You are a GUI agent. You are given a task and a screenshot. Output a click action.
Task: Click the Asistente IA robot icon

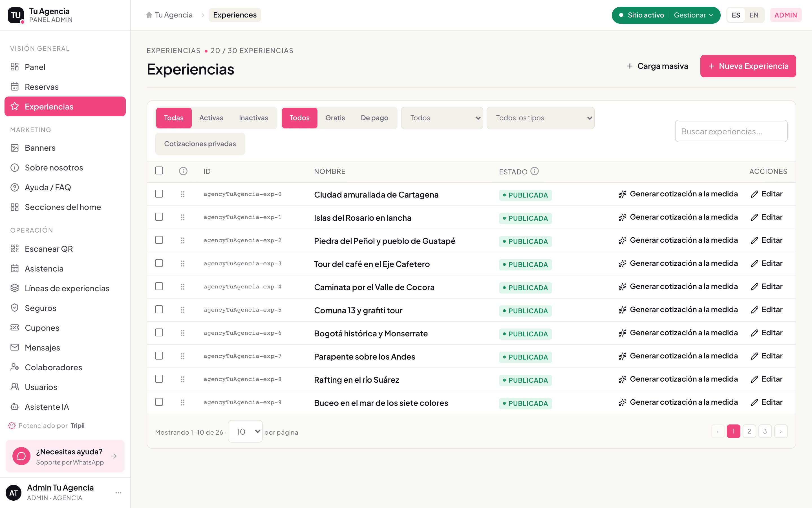pyautogui.click(x=14, y=407)
